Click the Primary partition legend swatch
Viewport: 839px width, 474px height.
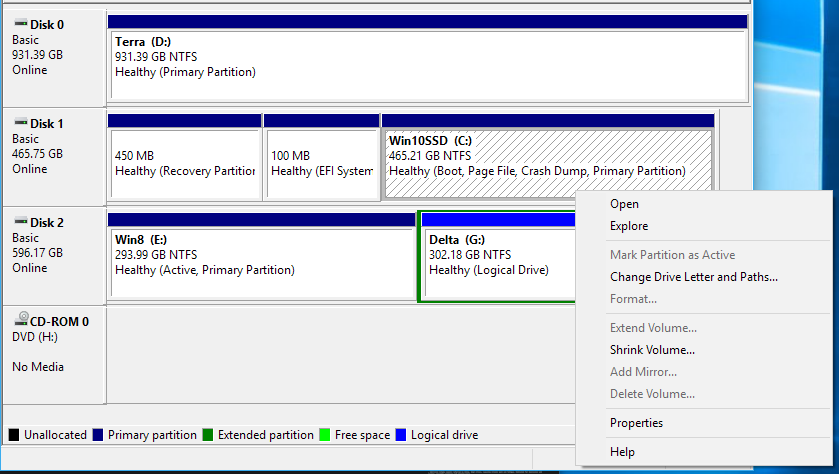pos(98,435)
